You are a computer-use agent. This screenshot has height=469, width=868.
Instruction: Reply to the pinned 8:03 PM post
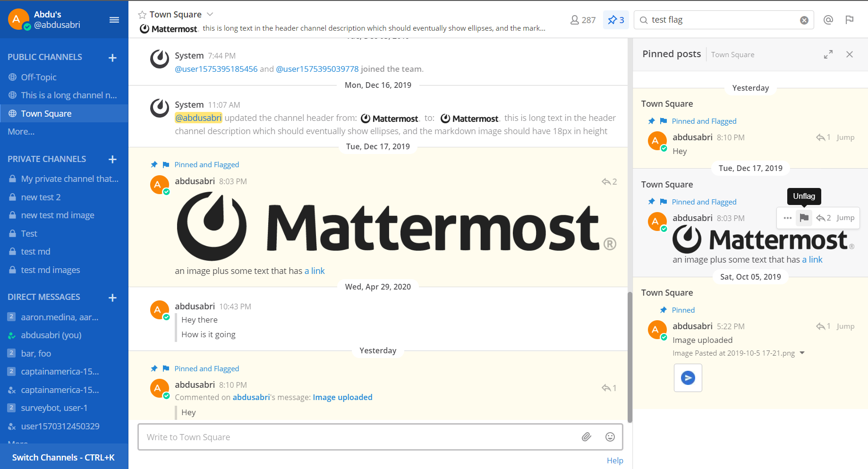pyautogui.click(x=823, y=218)
